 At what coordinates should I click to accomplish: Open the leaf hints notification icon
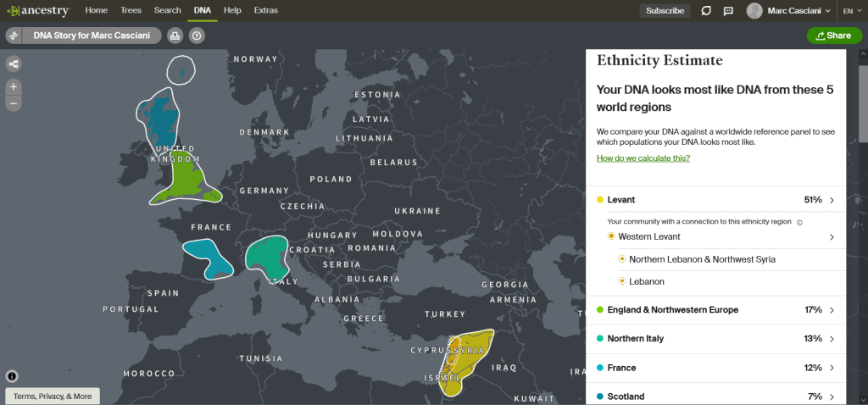tap(706, 10)
